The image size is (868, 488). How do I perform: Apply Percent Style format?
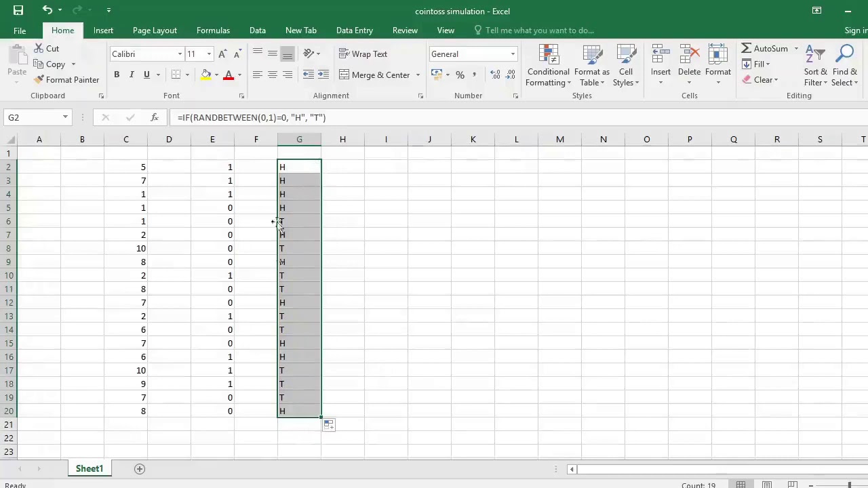coord(460,75)
